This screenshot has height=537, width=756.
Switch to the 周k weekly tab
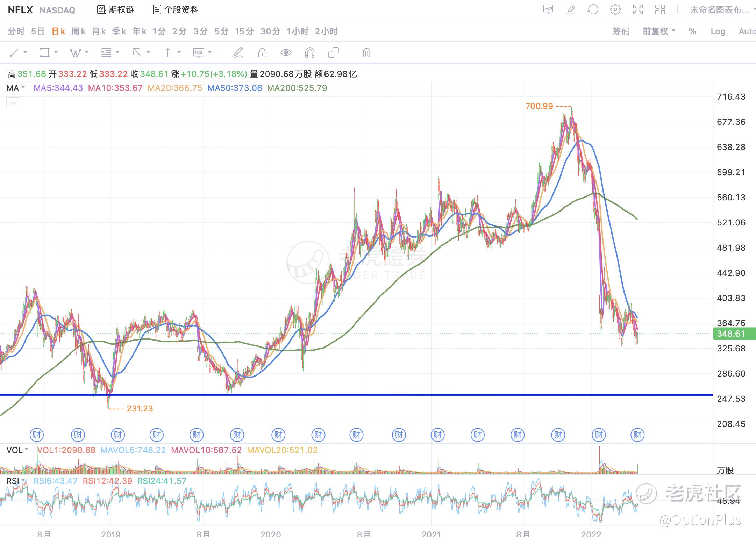click(x=78, y=31)
